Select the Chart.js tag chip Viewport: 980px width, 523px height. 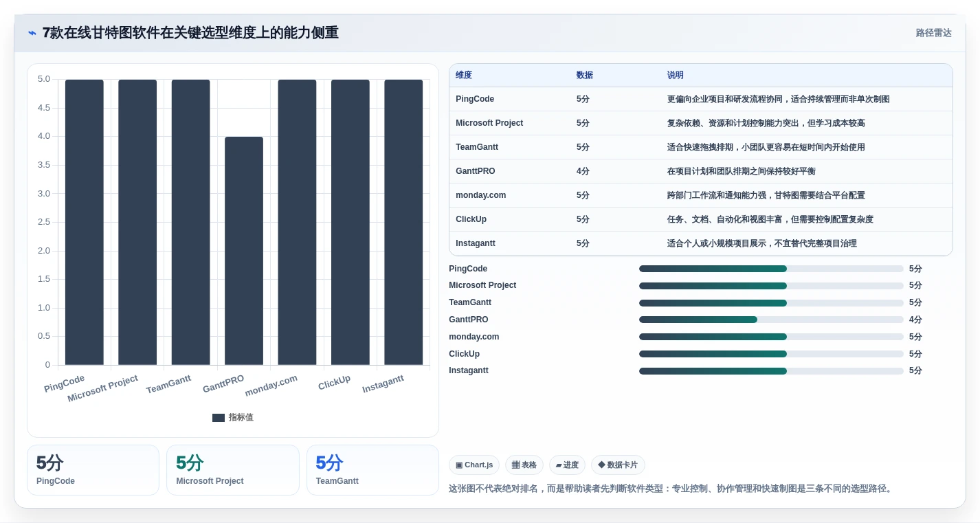474,465
